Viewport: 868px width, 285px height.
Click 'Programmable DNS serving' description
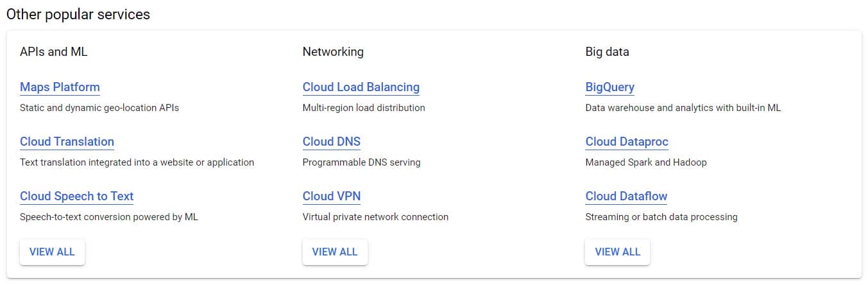tap(361, 162)
